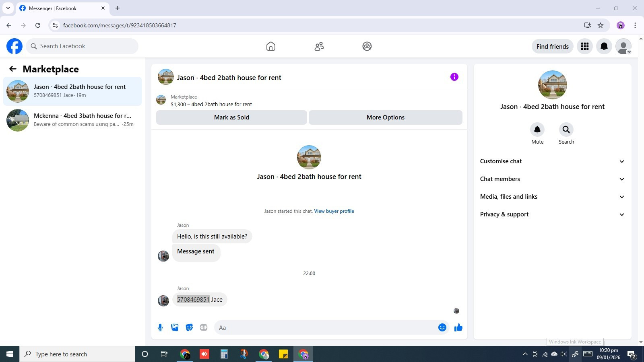Go back in Chrome history
This screenshot has width=644, height=362.
9,25
